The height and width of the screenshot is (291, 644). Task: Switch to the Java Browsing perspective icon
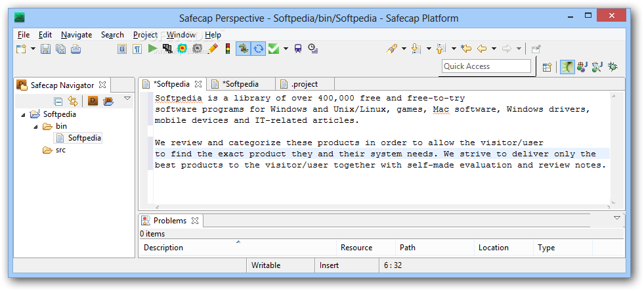(x=597, y=67)
